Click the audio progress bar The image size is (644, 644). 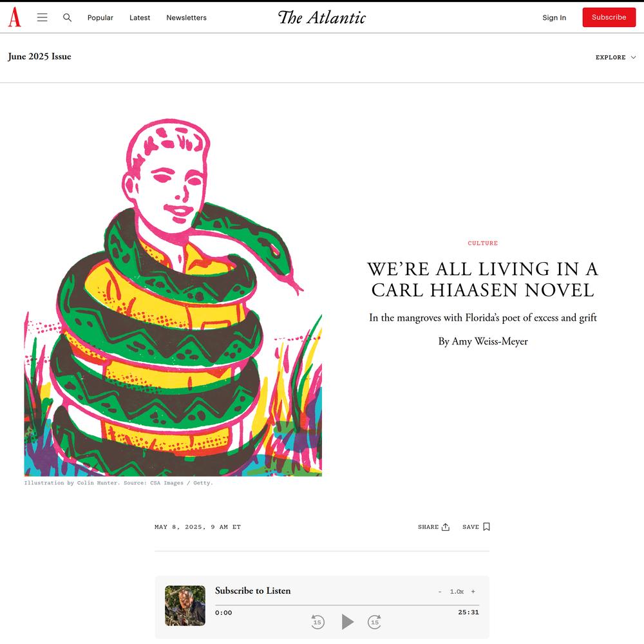347,605
